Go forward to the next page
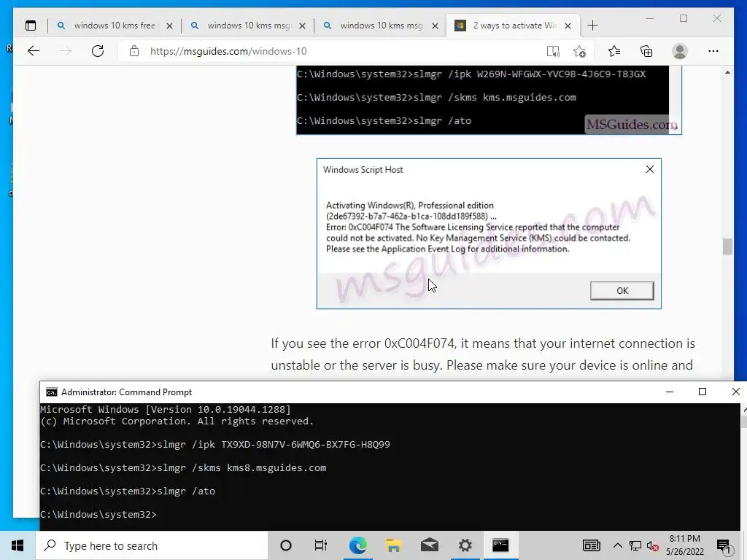This screenshot has height=560, width=747. [x=66, y=51]
